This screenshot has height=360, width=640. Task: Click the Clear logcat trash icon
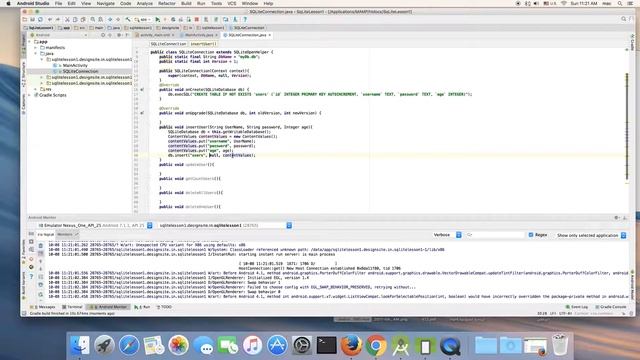(x=41, y=246)
